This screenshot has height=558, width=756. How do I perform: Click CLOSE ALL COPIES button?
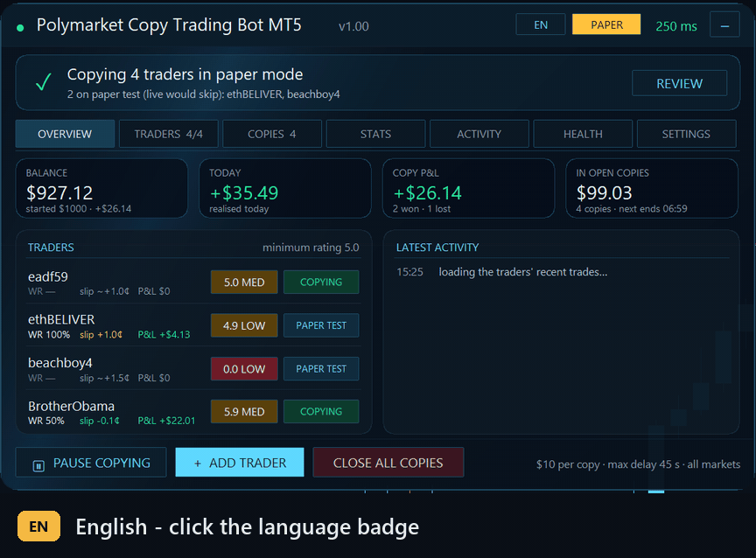coord(388,463)
